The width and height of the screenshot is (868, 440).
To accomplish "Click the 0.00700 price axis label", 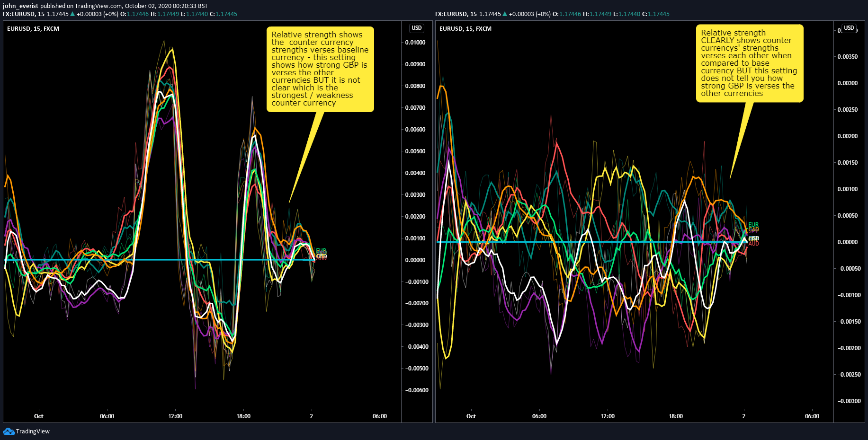I will pyautogui.click(x=415, y=108).
